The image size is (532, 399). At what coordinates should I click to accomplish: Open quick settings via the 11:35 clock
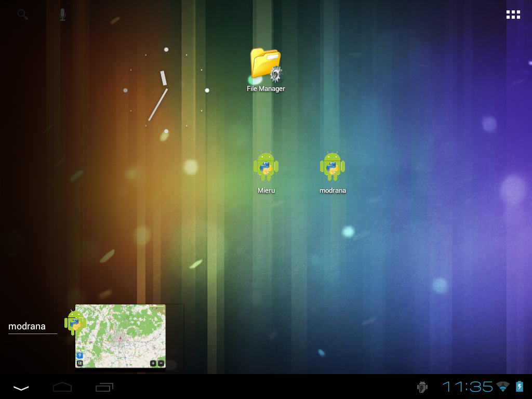pos(467,387)
